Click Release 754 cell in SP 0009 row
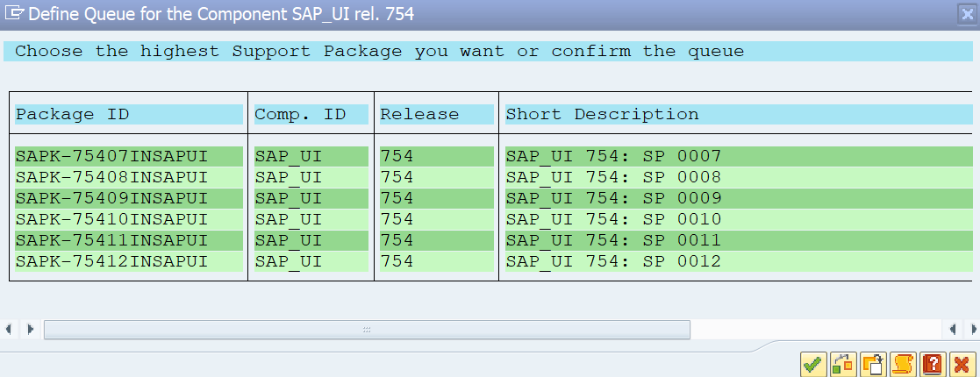980x377 pixels. [437, 198]
